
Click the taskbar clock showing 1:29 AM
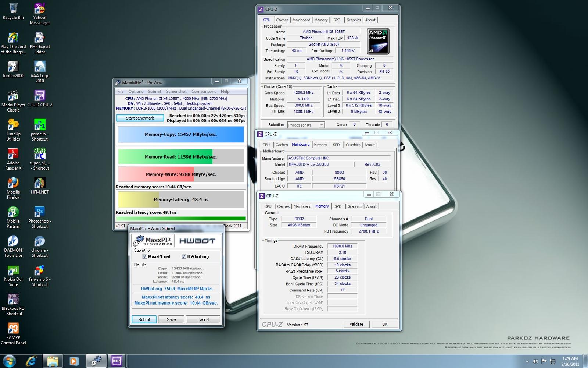570,361
